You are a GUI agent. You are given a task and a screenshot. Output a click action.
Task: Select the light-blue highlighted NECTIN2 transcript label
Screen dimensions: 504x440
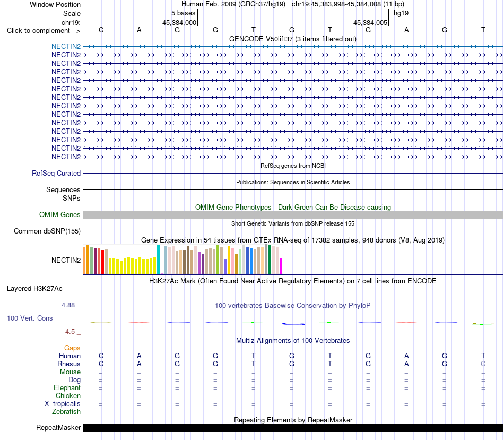[66, 46]
